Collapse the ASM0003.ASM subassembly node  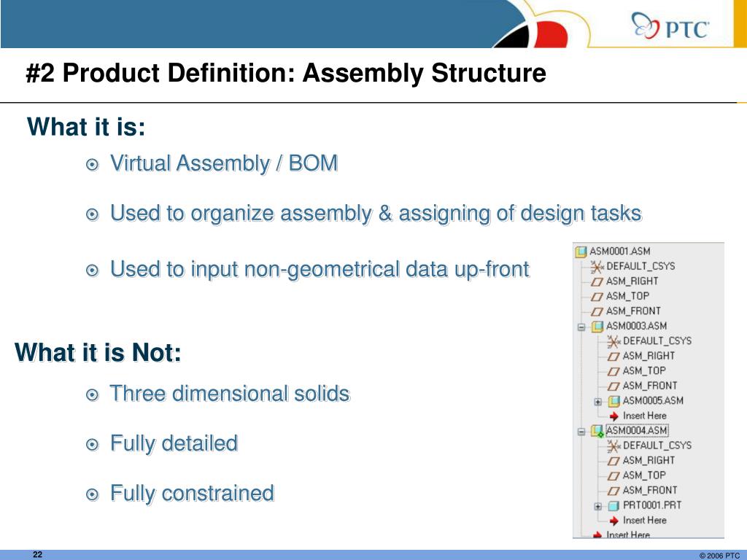(581, 327)
